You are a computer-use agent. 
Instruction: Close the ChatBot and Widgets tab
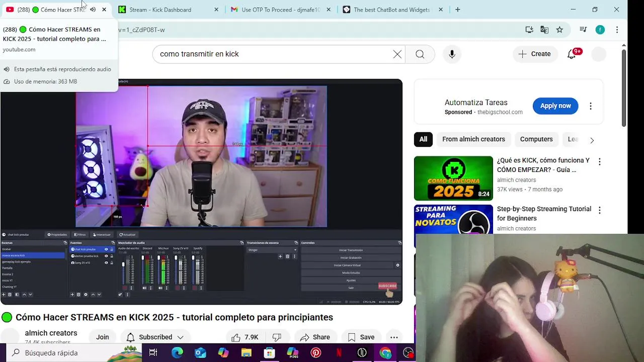click(441, 10)
